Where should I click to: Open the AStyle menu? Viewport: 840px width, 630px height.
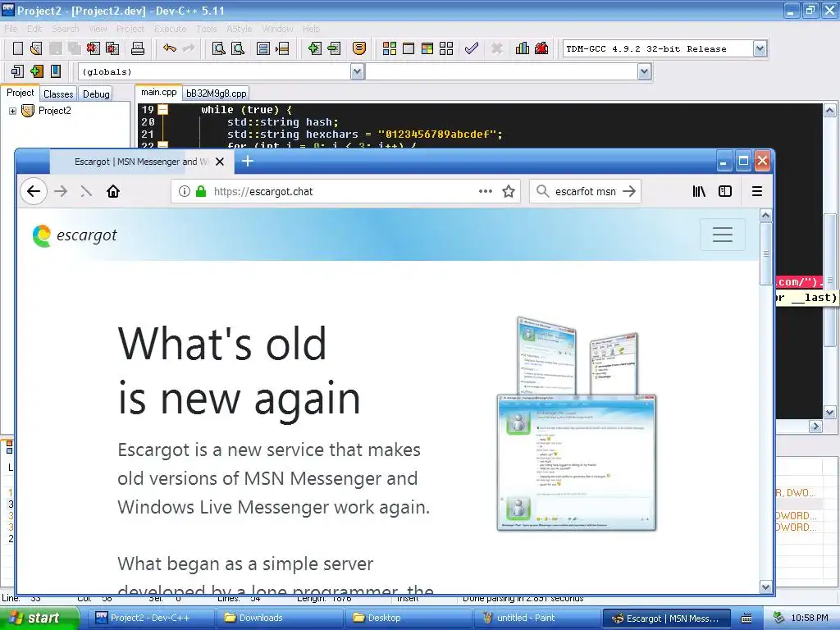pos(239,29)
